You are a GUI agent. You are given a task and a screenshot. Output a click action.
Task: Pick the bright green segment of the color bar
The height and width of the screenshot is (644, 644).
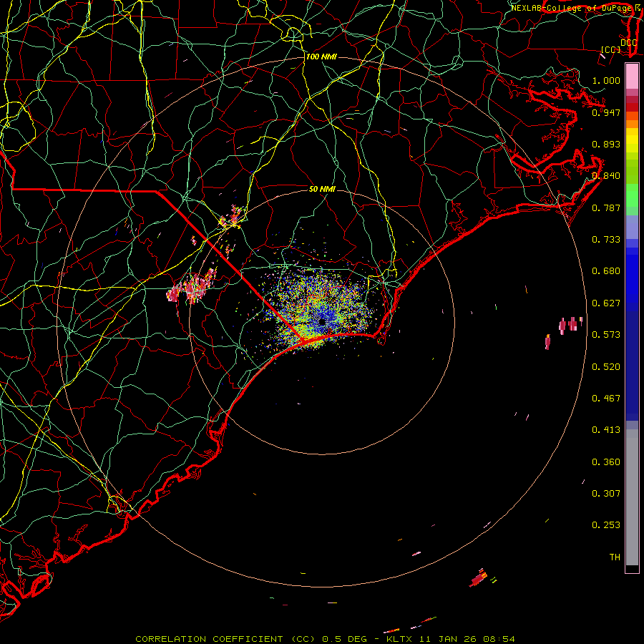[x=632, y=195]
